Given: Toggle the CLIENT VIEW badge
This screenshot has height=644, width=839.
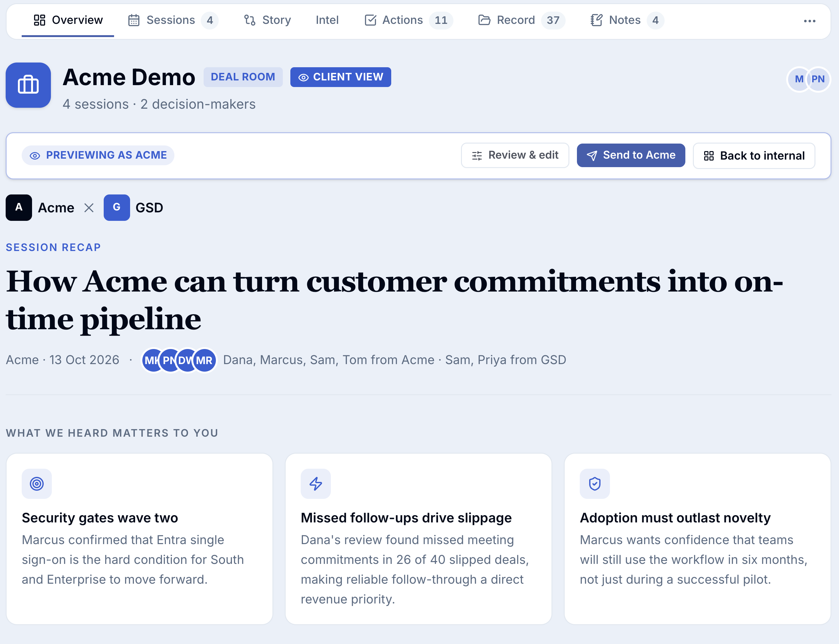Looking at the screenshot, I should click(x=341, y=77).
